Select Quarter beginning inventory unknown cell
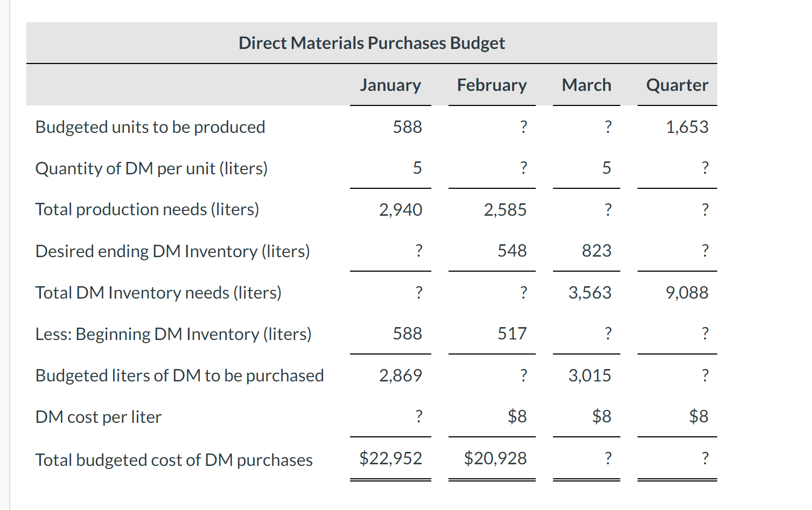The image size is (812, 510). tap(705, 334)
